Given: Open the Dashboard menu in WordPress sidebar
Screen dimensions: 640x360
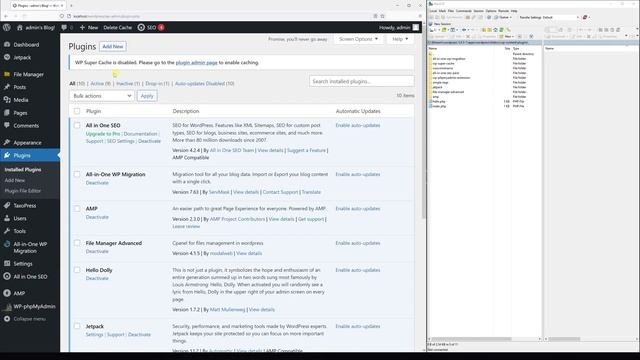Looking at the screenshot, I should coord(26,44).
